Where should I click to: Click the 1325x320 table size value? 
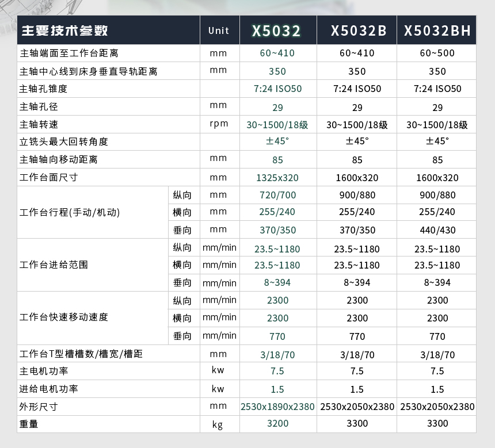pos(277,178)
